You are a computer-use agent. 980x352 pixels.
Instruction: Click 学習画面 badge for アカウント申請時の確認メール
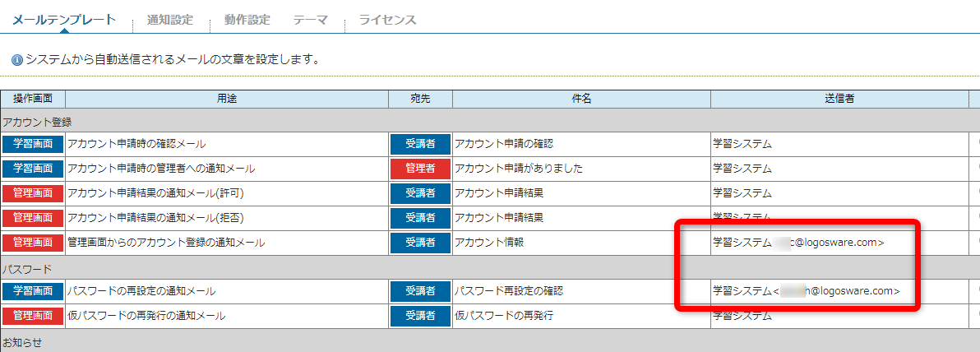[x=33, y=145]
